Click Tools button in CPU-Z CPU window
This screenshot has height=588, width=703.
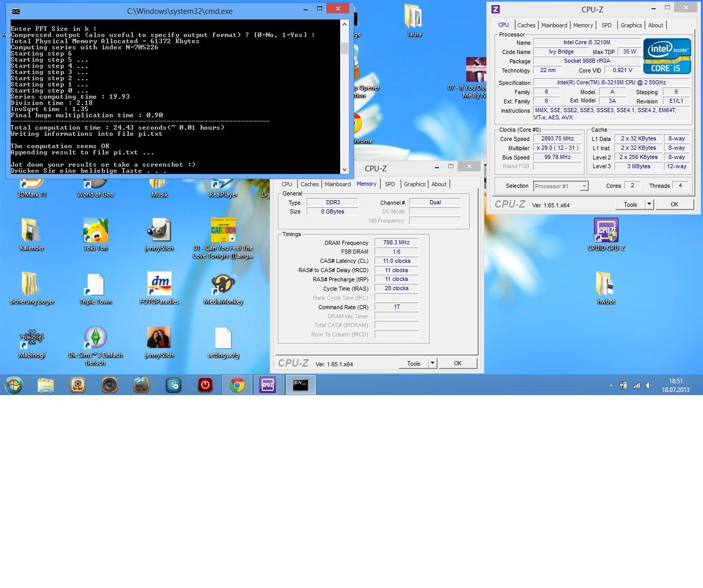coord(630,204)
